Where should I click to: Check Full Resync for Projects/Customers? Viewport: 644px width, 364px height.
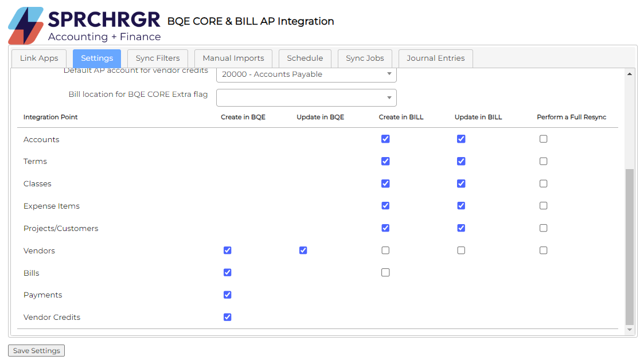point(544,228)
